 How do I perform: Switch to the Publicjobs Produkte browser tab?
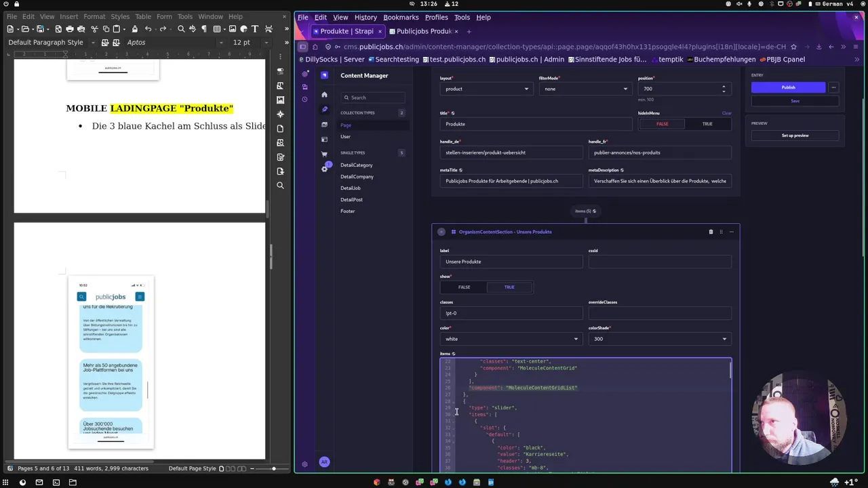coord(424,31)
